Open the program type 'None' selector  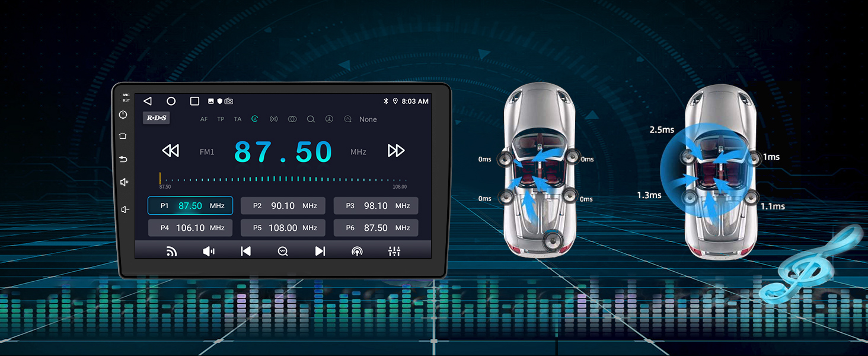coord(368,119)
